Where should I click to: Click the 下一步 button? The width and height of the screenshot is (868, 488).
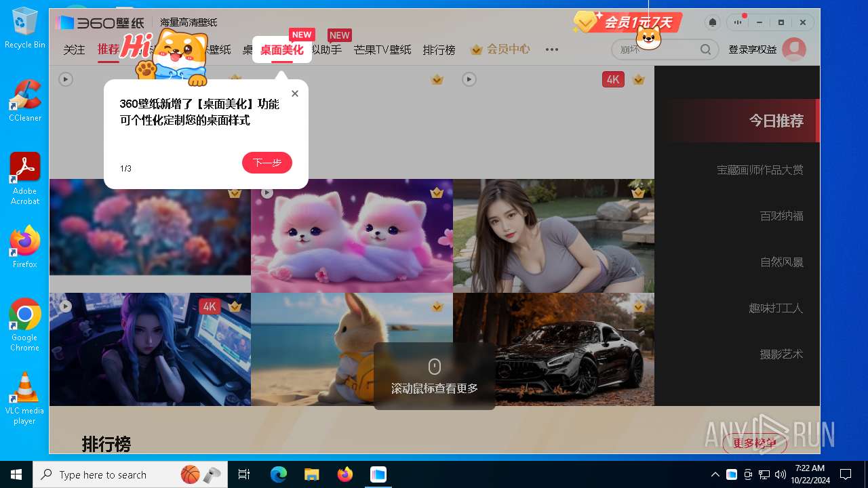click(x=267, y=163)
